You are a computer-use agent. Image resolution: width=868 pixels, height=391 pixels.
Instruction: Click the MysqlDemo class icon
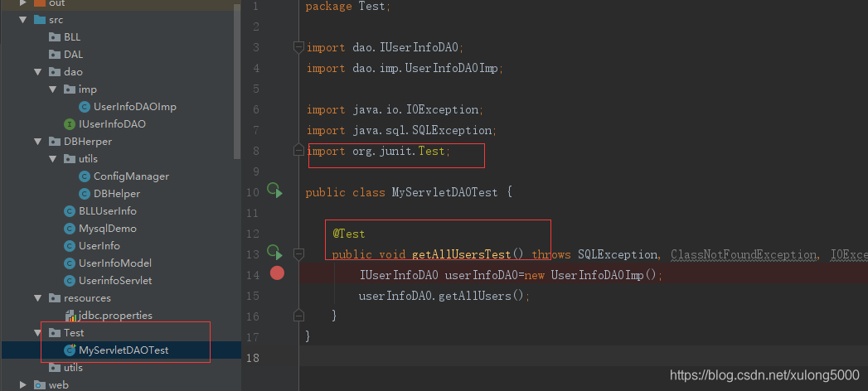(x=70, y=229)
